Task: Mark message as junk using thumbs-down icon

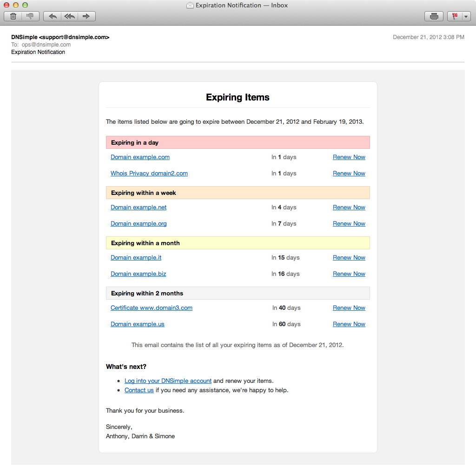Action: (x=30, y=16)
